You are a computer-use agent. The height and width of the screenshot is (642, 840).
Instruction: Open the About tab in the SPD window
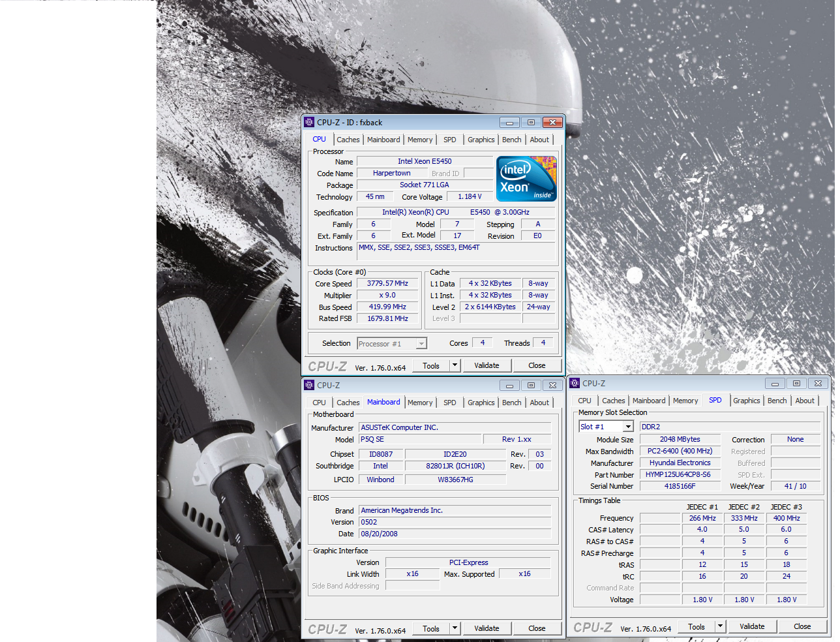[x=805, y=401]
